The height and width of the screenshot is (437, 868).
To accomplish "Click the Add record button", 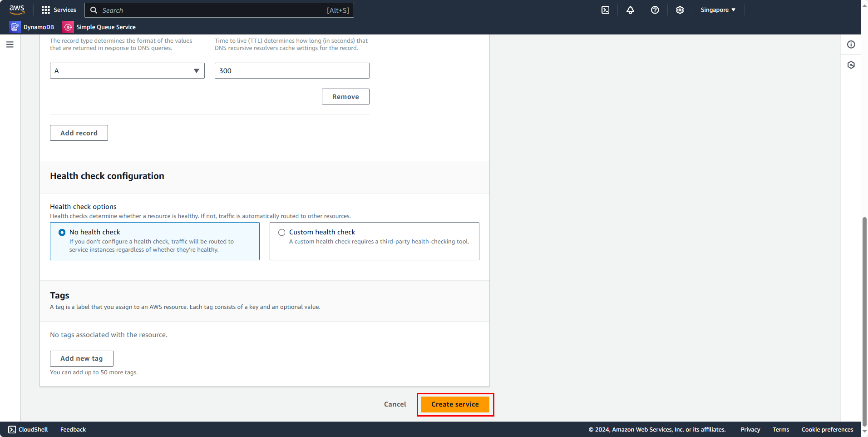I will click(x=79, y=133).
